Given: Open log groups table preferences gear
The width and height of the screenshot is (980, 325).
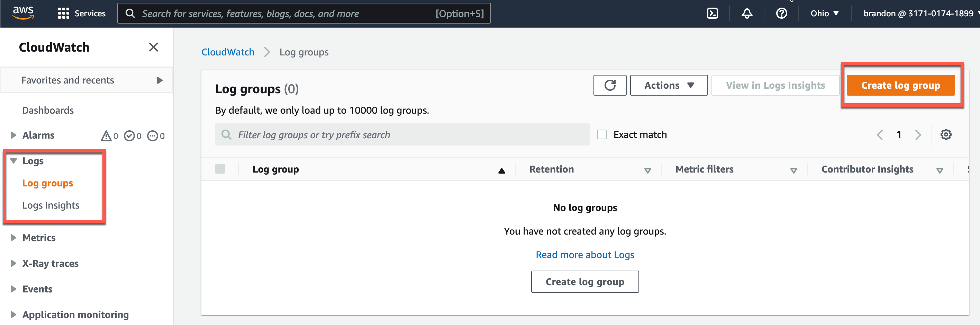Looking at the screenshot, I should [946, 134].
